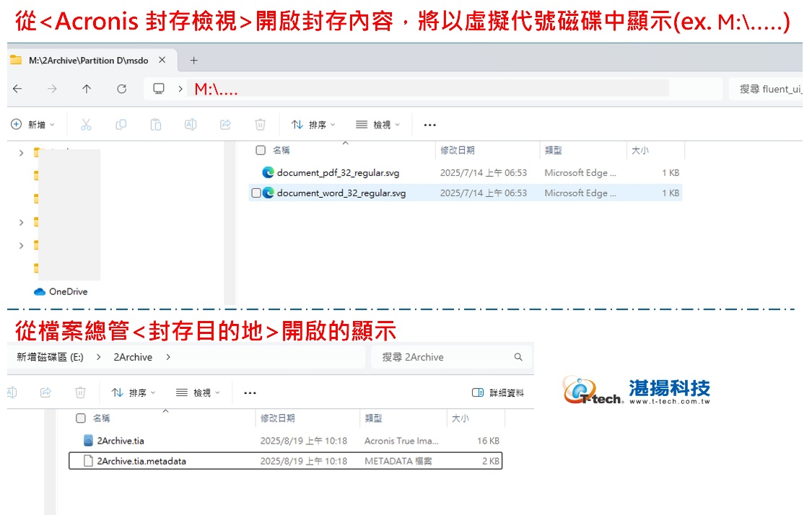Expand the first navigation tree item
Image resolution: width=812 pixels, height=515 pixels.
pyautogui.click(x=21, y=153)
